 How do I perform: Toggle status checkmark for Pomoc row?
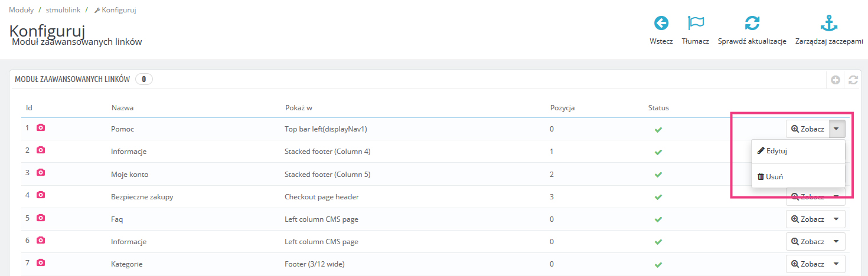point(658,129)
